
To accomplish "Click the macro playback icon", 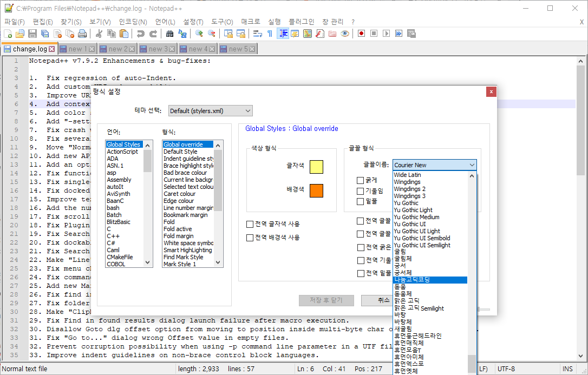I will 386,34.
